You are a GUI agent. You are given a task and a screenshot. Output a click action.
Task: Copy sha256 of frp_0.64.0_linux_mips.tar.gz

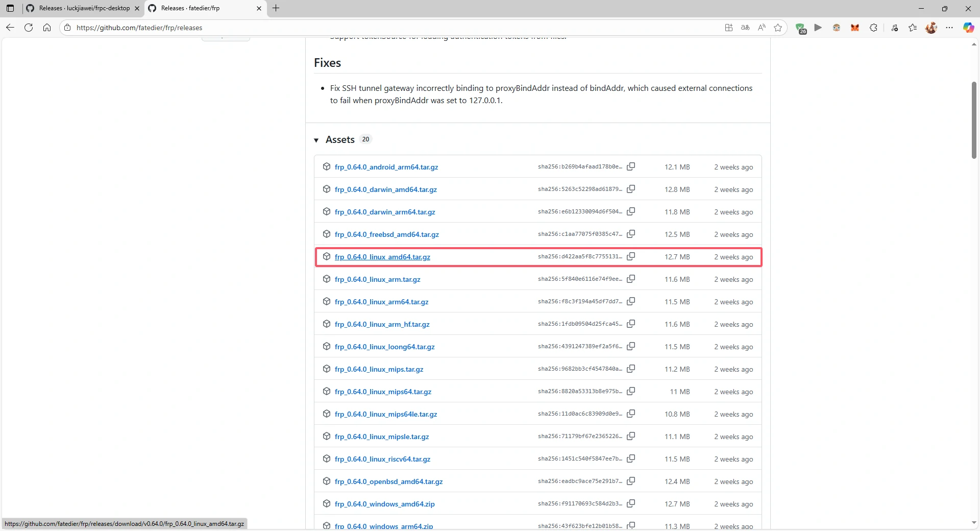click(631, 369)
